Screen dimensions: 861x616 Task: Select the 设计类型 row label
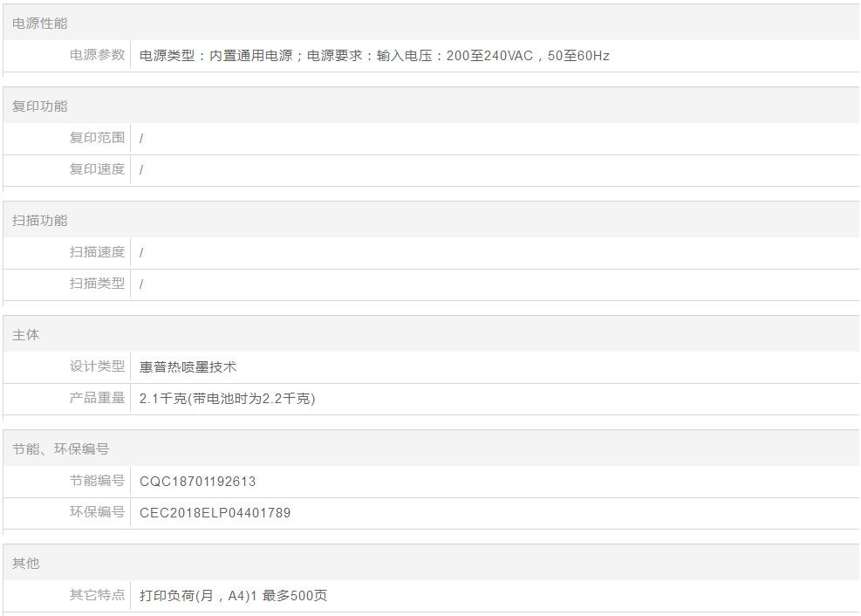(x=97, y=366)
